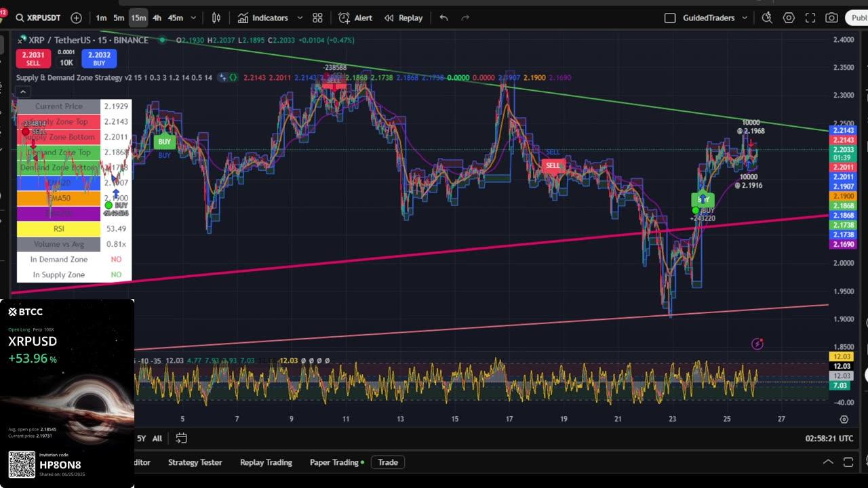This screenshot has height=488, width=868.
Task: Click the 10K order quantity field
Action: 66,62
